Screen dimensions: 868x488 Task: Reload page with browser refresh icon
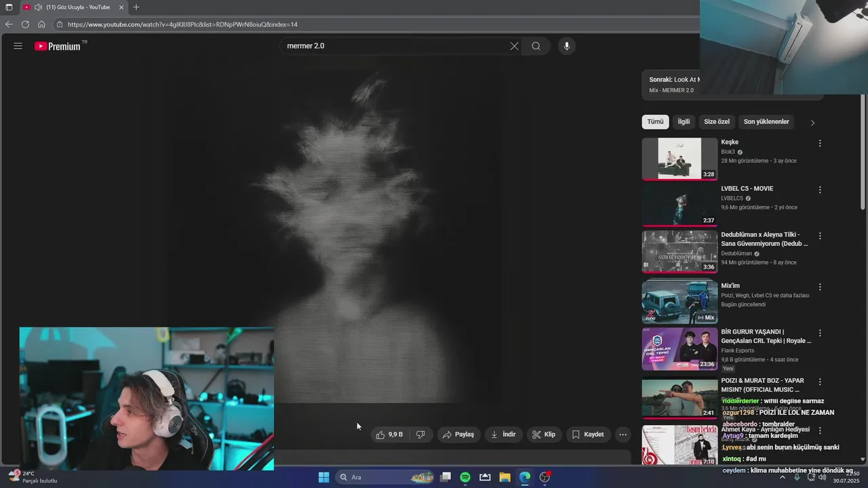[x=25, y=24]
